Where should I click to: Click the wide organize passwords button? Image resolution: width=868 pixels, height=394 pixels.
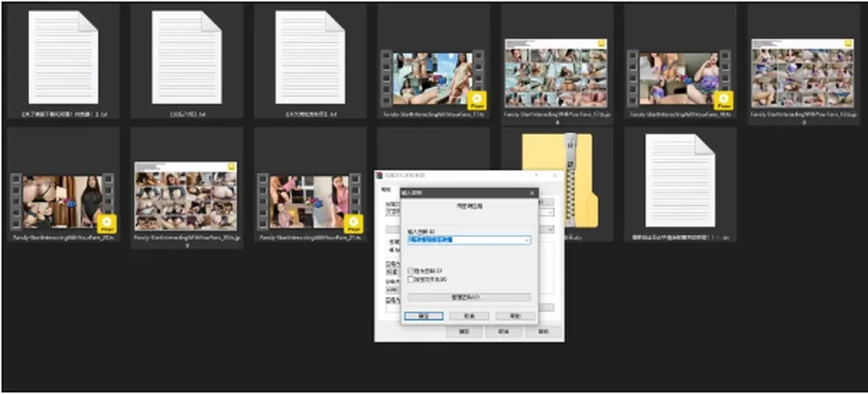coord(469,297)
